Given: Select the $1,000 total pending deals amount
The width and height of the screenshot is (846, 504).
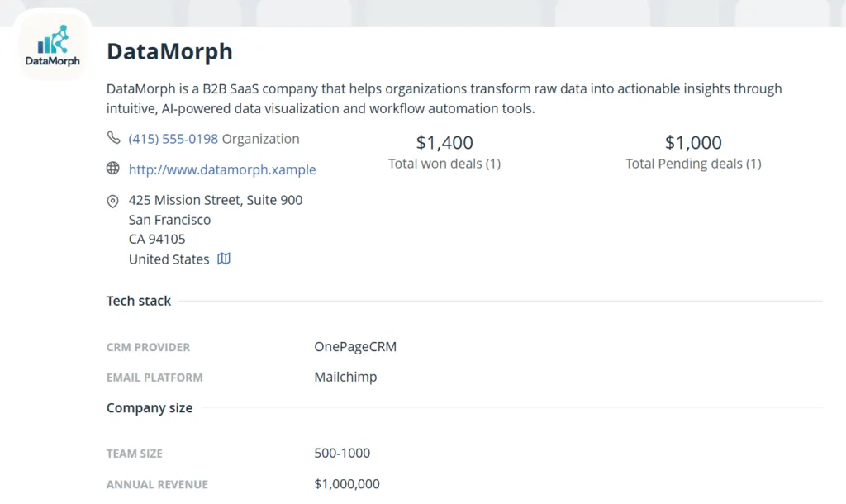Looking at the screenshot, I should click(x=693, y=142).
